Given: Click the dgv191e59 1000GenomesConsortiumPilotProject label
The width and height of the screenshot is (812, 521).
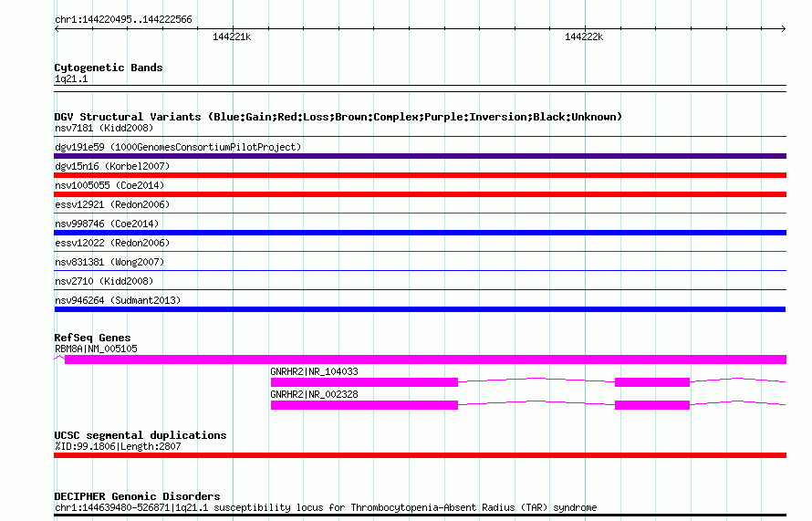Looking at the screenshot, I should (x=178, y=147).
